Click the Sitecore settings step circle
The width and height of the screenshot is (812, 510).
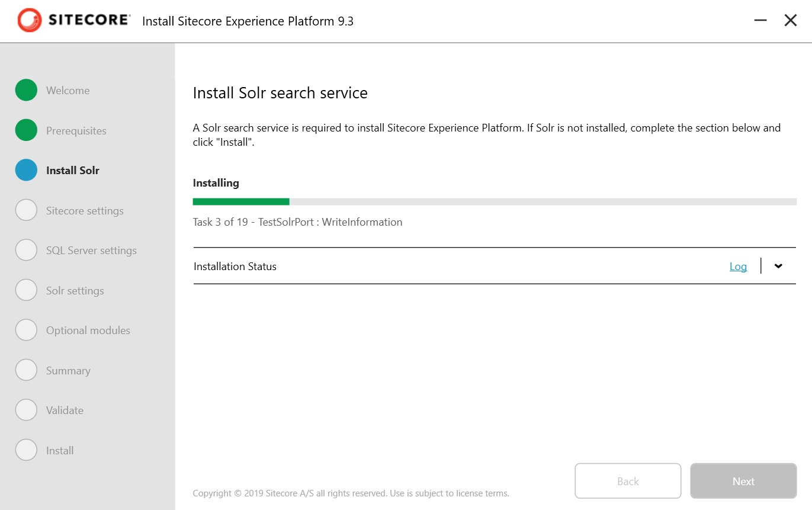(x=26, y=210)
